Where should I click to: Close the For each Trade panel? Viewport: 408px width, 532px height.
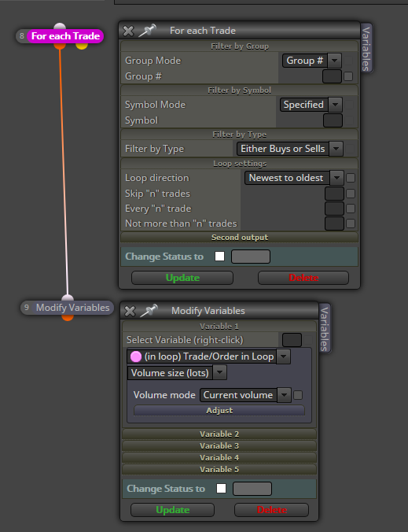128,31
